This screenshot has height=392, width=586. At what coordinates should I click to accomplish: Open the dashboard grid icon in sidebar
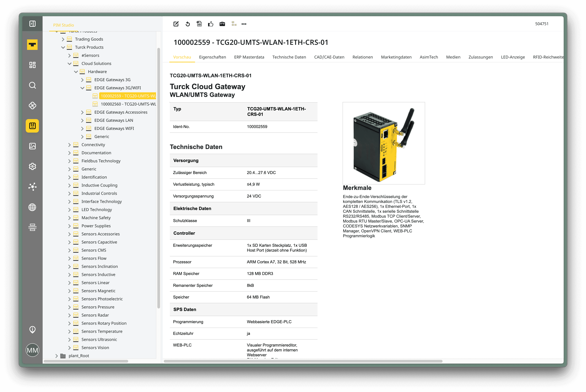tap(32, 65)
